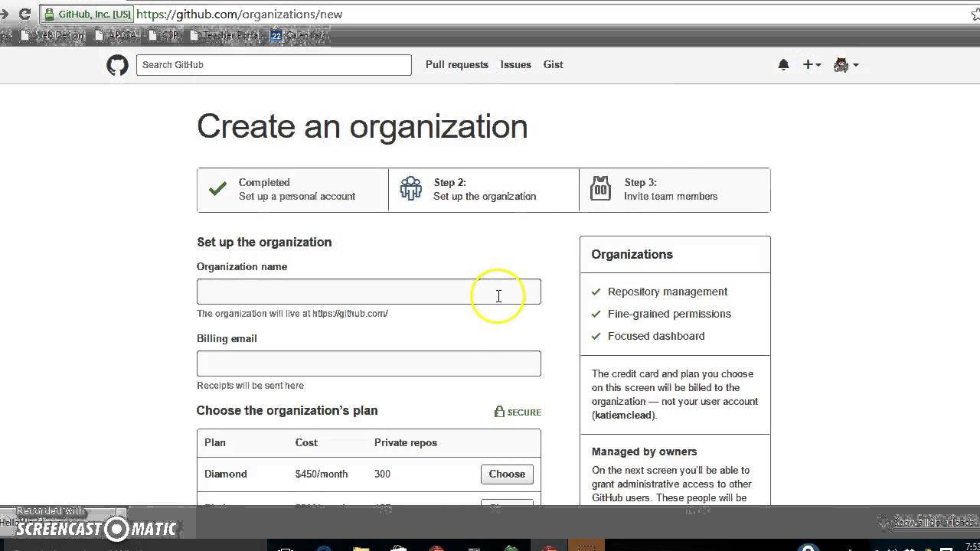The image size is (980, 551).
Task: Open the plus create-new dropdown
Action: (812, 65)
